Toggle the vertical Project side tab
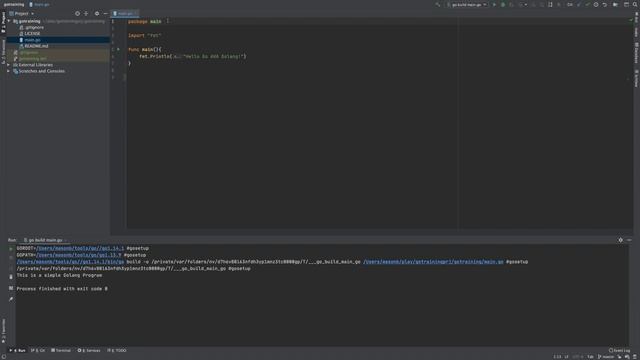 [x=3, y=22]
